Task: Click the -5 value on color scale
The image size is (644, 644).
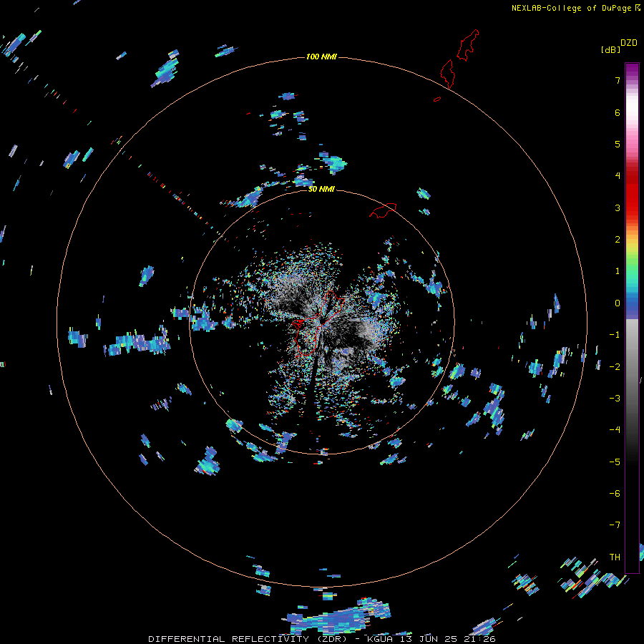Action: [615, 462]
